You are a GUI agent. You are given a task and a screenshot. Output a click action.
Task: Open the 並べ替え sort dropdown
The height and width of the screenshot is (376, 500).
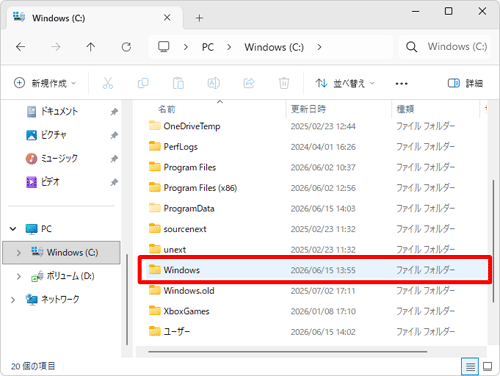coord(345,83)
